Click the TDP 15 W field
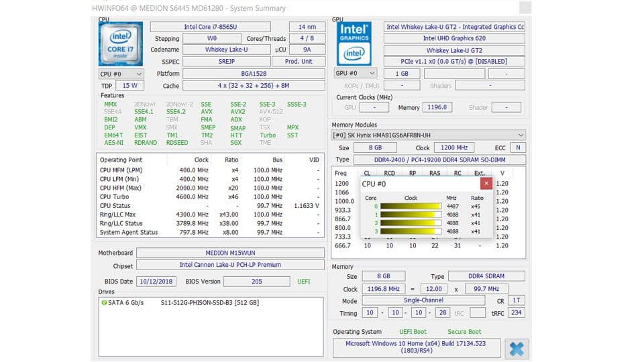644x362 pixels. click(129, 85)
